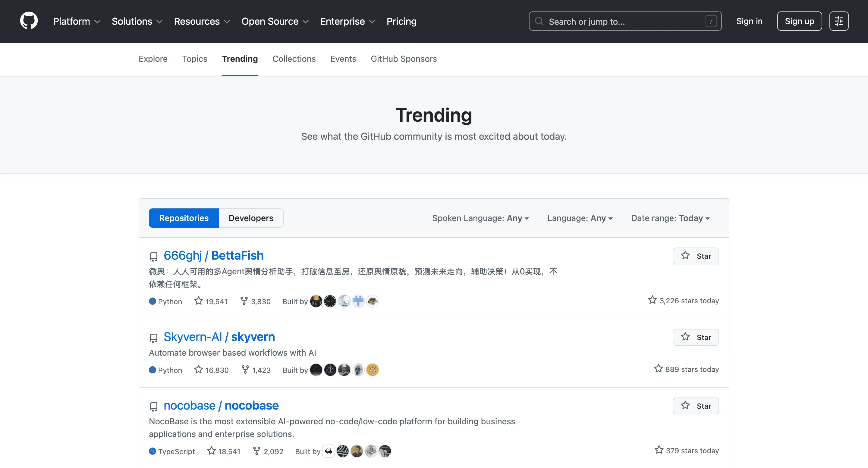Open the Topics tab
This screenshot has height=468, width=868.
(x=195, y=59)
